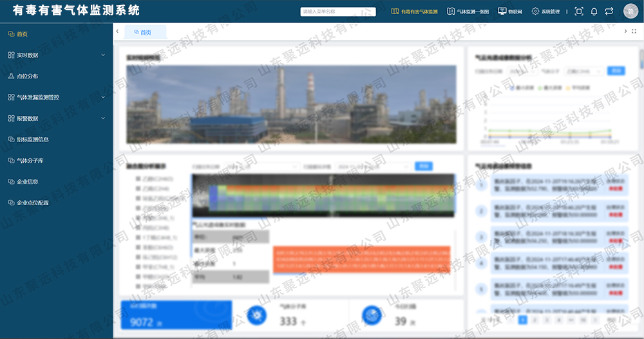The width and height of the screenshot is (644, 339).
Task: Click the 企业信息 sidebar icon
Action: 11,181
